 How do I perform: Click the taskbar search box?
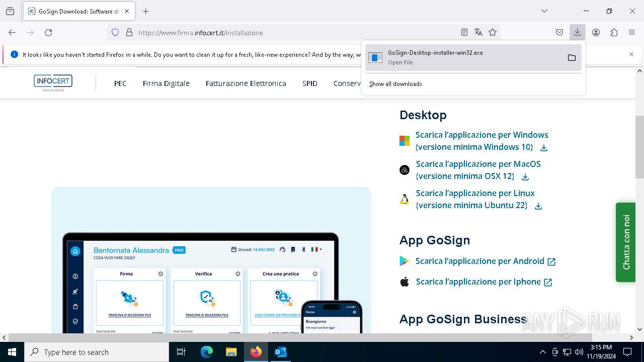pos(97,352)
